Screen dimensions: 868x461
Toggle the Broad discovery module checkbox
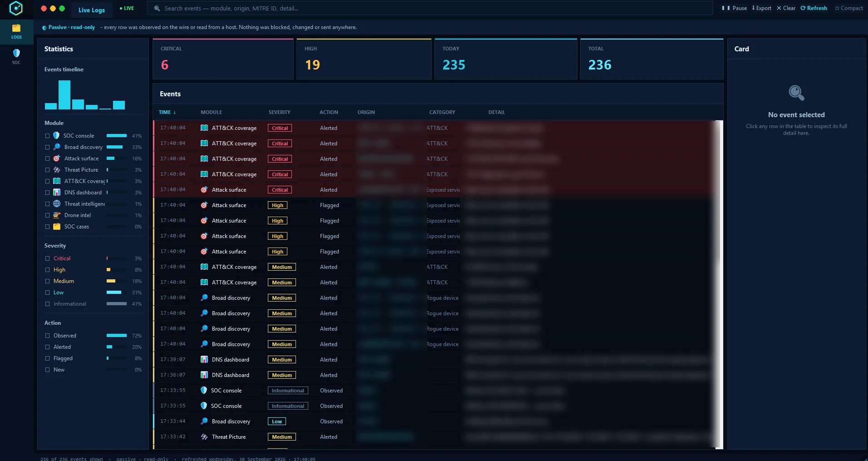pyautogui.click(x=47, y=147)
